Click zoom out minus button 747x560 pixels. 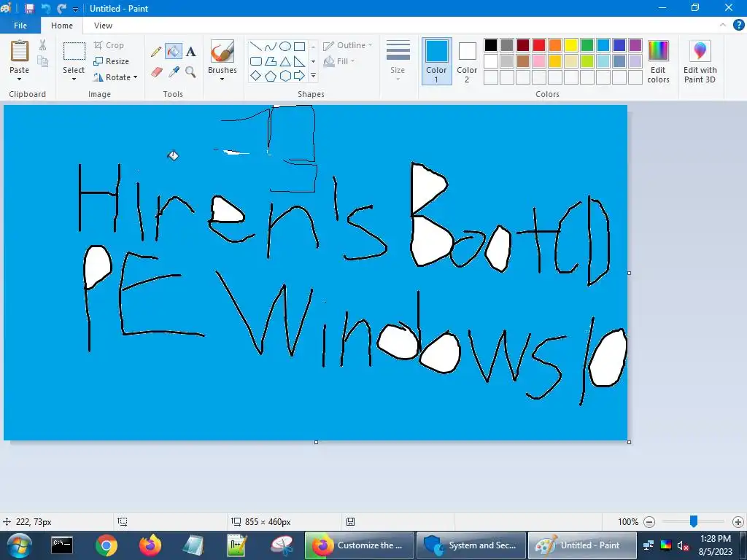coord(649,522)
